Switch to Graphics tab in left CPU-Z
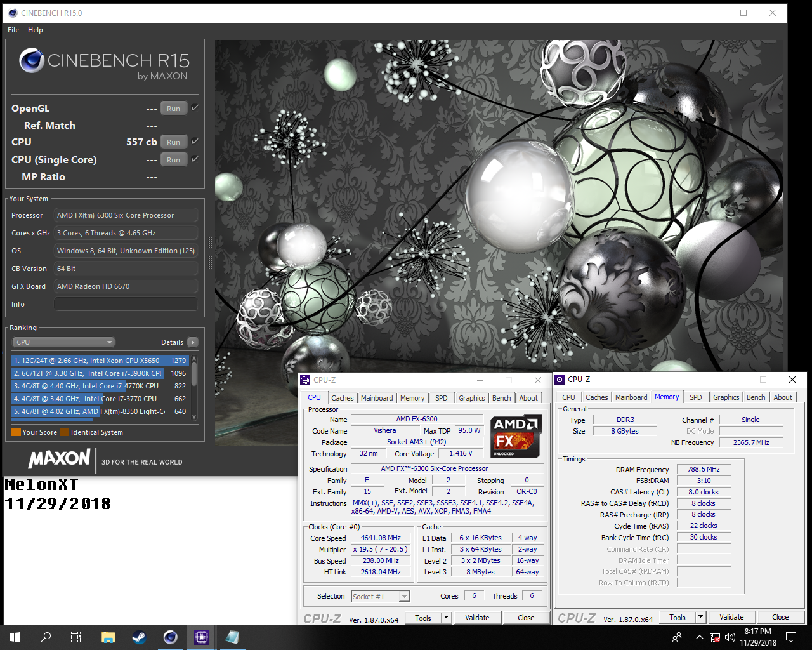Image resolution: width=812 pixels, height=650 pixels. point(472,398)
